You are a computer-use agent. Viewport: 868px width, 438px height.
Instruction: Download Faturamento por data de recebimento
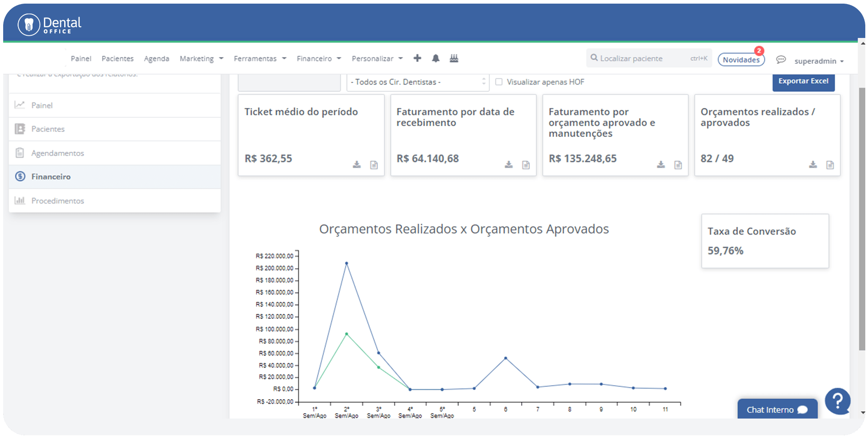509,165
